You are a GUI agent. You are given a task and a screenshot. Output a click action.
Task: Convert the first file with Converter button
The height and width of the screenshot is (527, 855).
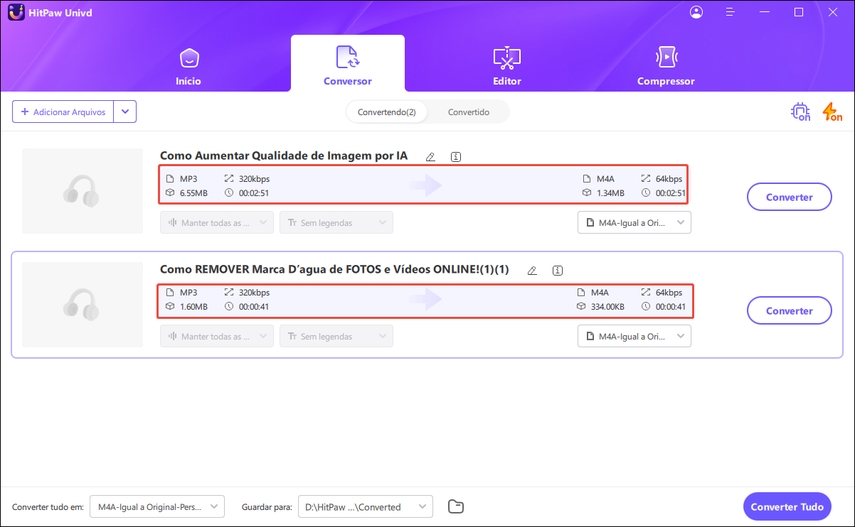[789, 197]
